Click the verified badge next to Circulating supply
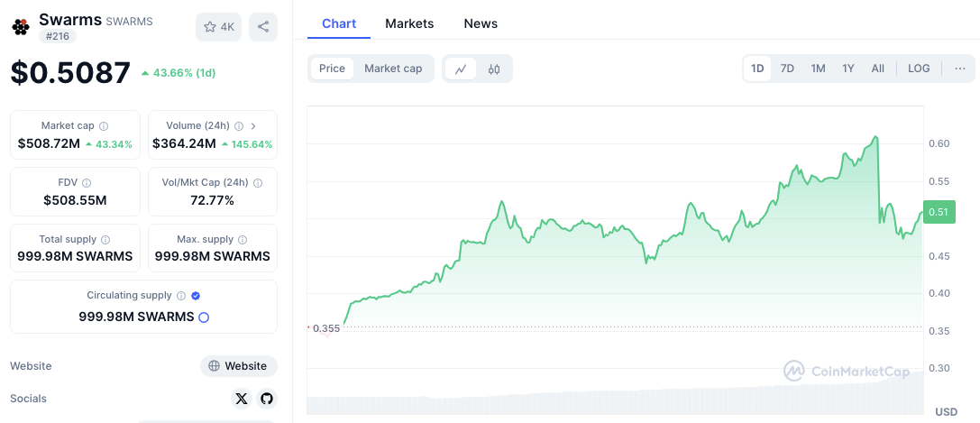This screenshot has width=980, height=423. (x=196, y=296)
